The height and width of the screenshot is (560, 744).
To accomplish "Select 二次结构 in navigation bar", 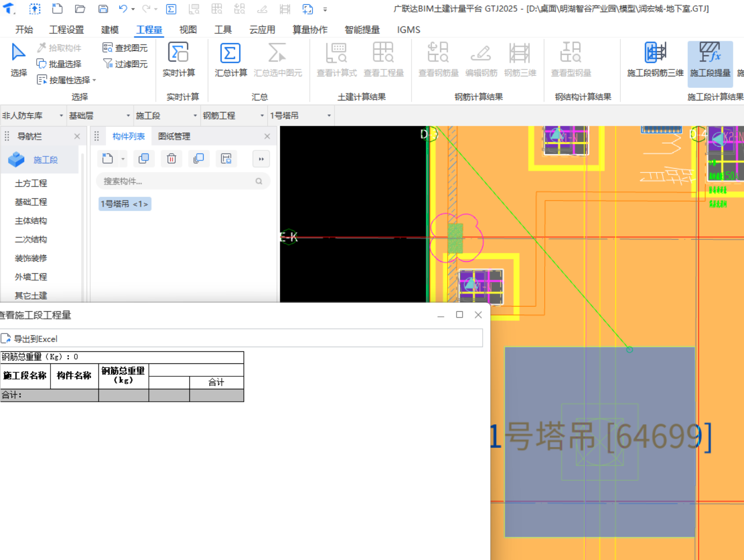I will [31, 239].
